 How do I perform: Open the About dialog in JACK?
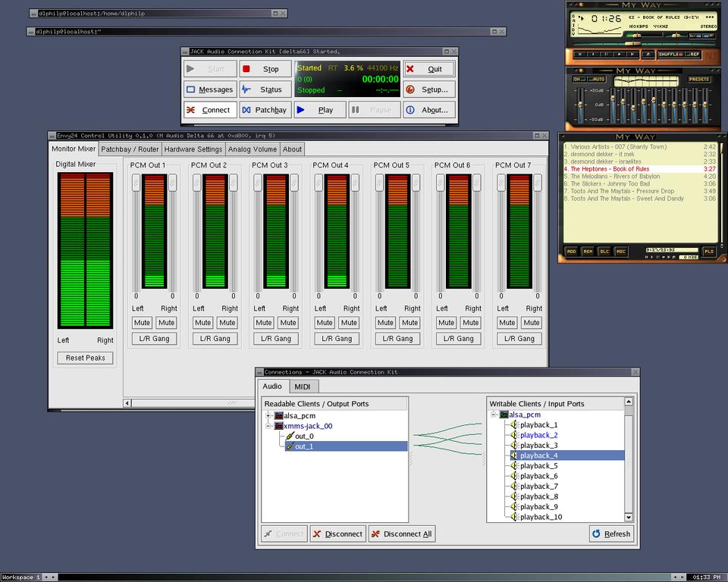pos(429,110)
